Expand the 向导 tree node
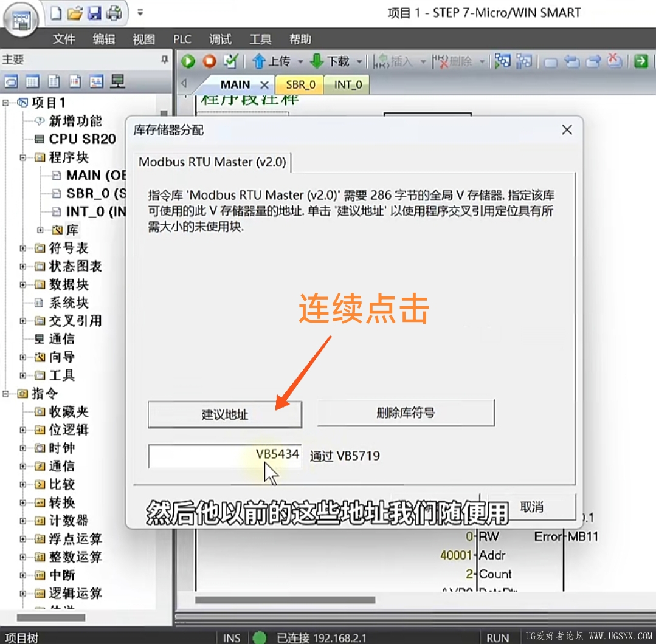The width and height of the screenshot is (656, 644). 23,357
